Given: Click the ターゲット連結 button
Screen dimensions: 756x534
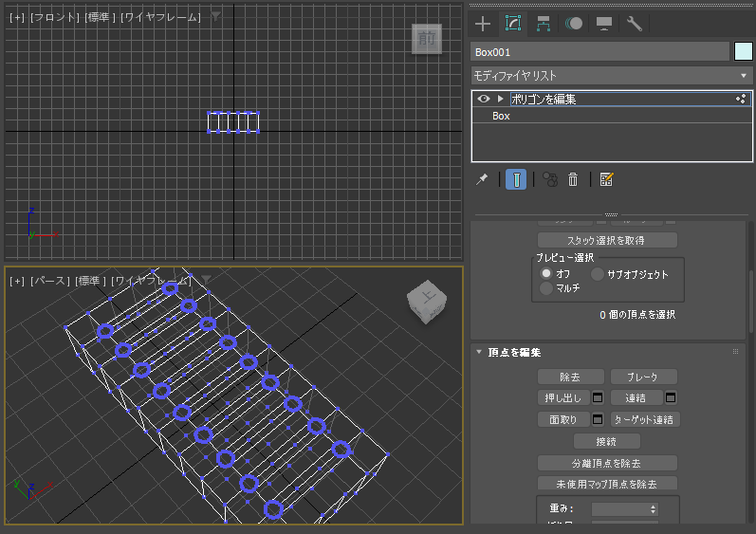Looking at the screenshot, I should [645, 420].
